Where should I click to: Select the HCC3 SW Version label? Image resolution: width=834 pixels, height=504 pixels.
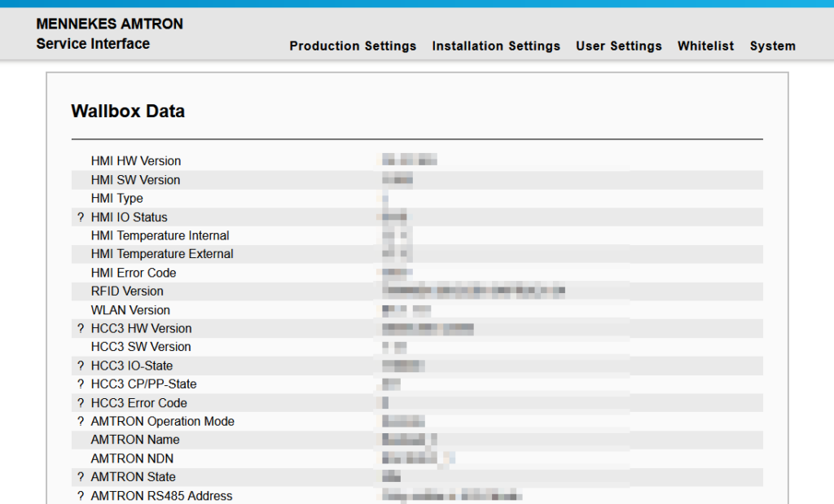[140, 347]
